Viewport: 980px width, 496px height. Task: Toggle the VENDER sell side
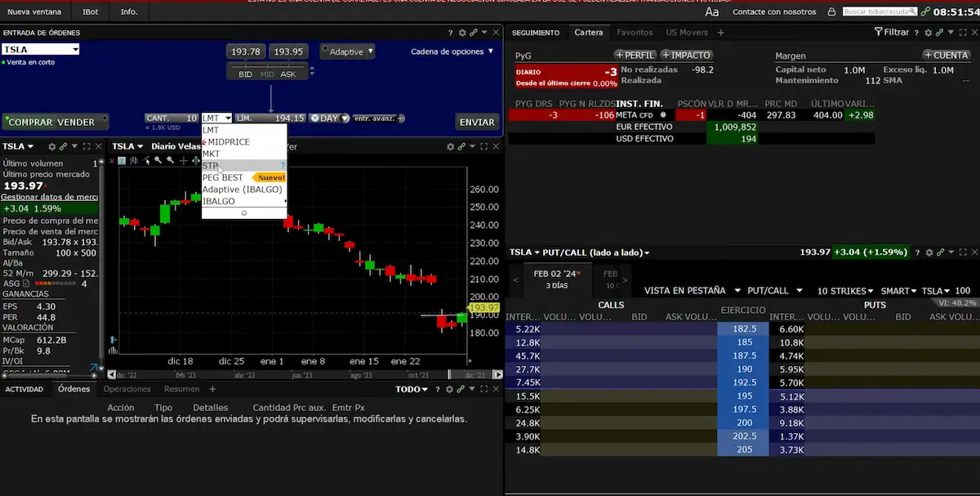point(75,123)
